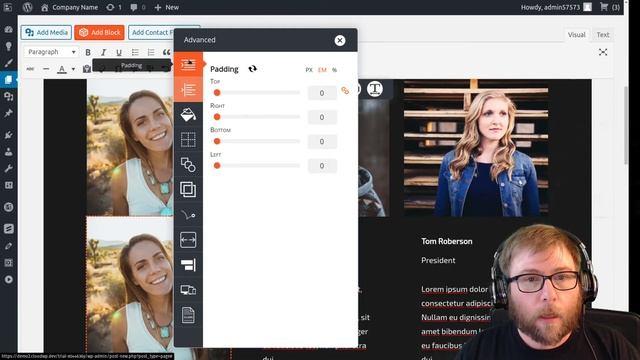Viewport: 640px width, 360px height.
Task: Select EM padding unit
Action: 322,70
